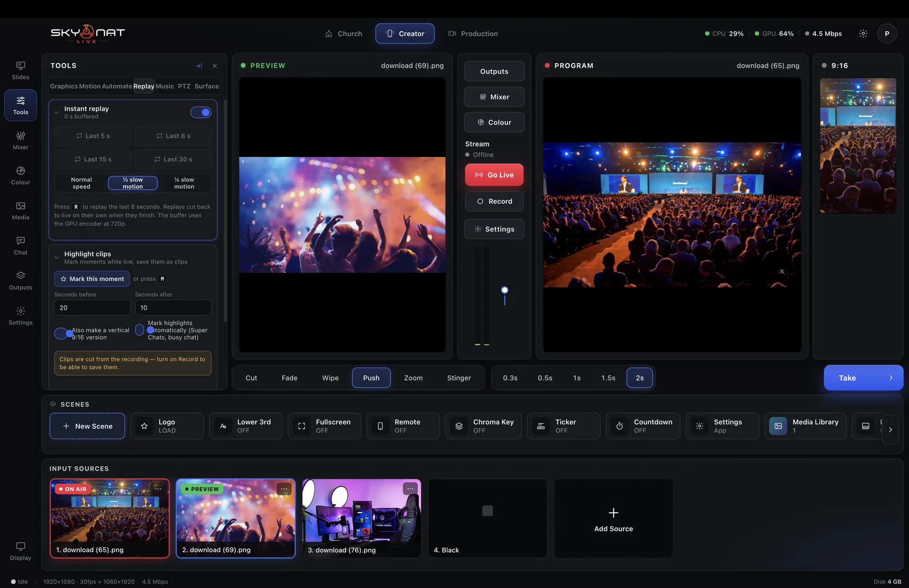Viewport: 909px width, 588px height.
Task: Toggle 'Also make a vertical 9:16 version'
Action: pyautogui.click(x=64, y=333)
